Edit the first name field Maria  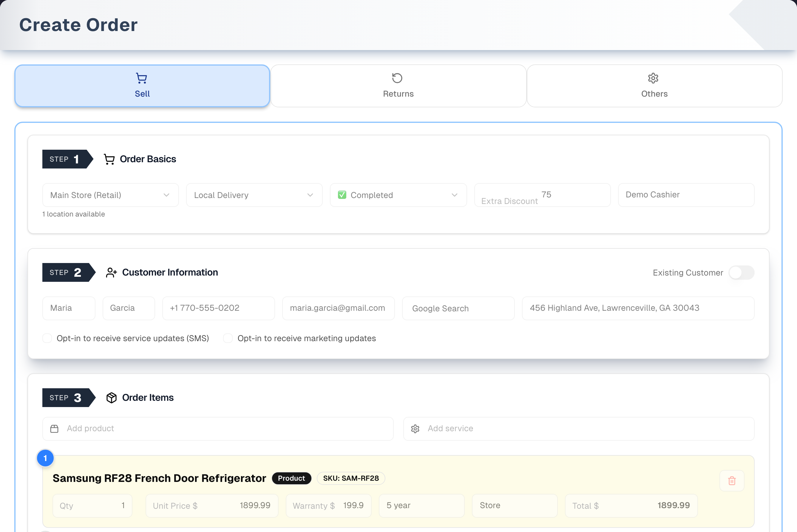pyautogui.click(x=69, y=308)
